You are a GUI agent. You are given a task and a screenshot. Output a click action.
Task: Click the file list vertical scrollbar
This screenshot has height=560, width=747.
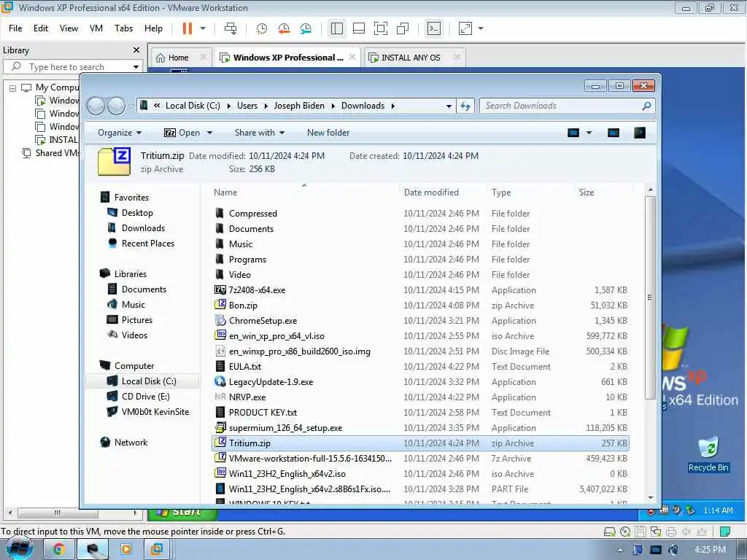tap(650, 297)
